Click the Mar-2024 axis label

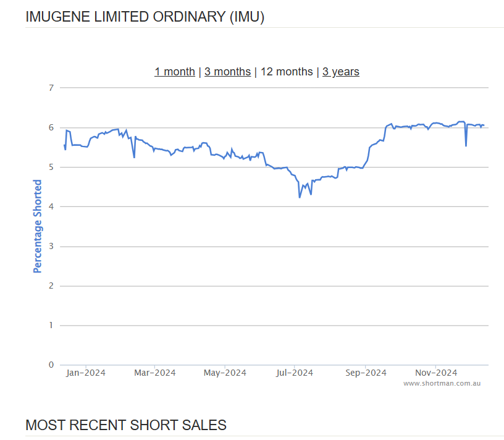coord(155,373)
